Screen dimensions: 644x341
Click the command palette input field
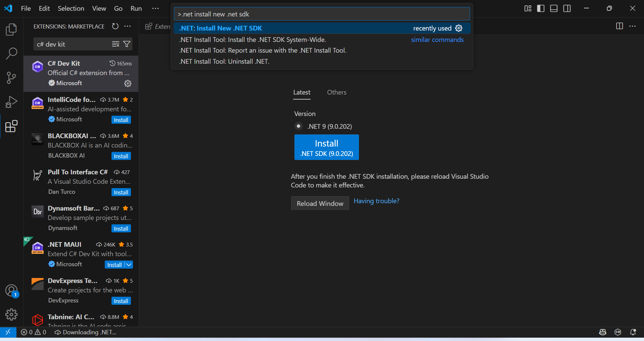(322, 14)
